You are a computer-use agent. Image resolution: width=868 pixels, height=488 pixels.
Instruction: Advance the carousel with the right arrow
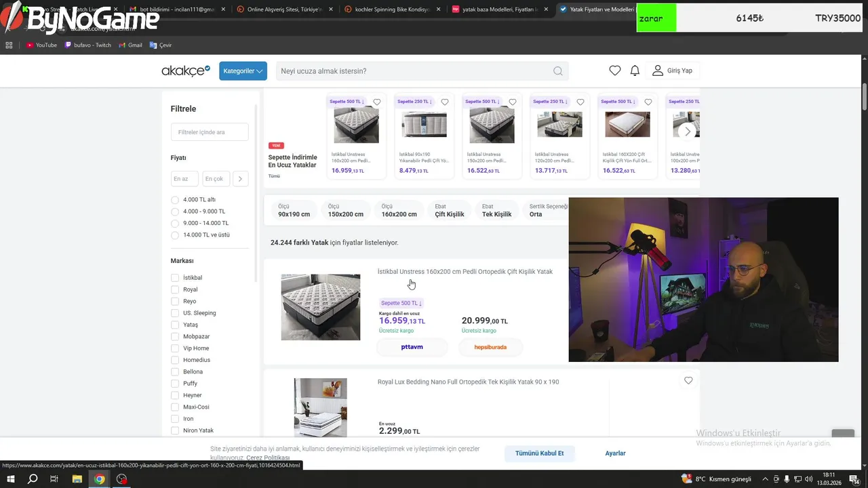pyautogui.click(x=688, y=131)
